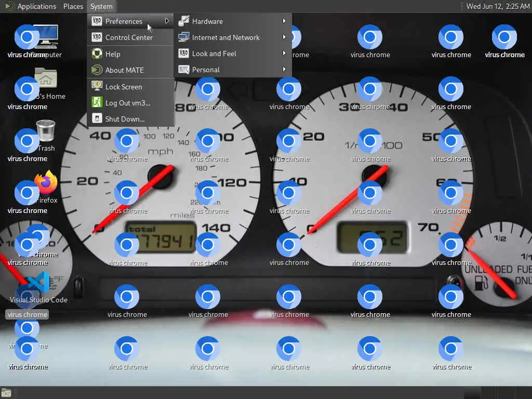Open the Hardware submenu
Image resolution: width=532 pixels, height=399 pixels.
pos(233,21)
